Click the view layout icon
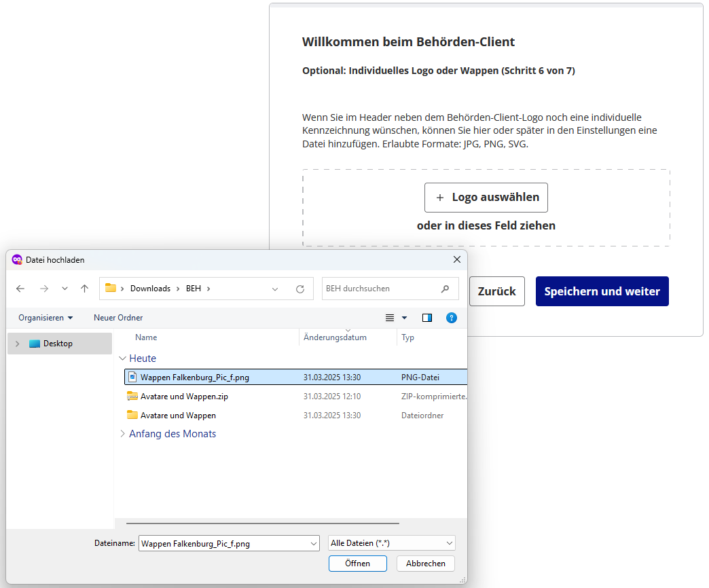 [x=390, y=318]
